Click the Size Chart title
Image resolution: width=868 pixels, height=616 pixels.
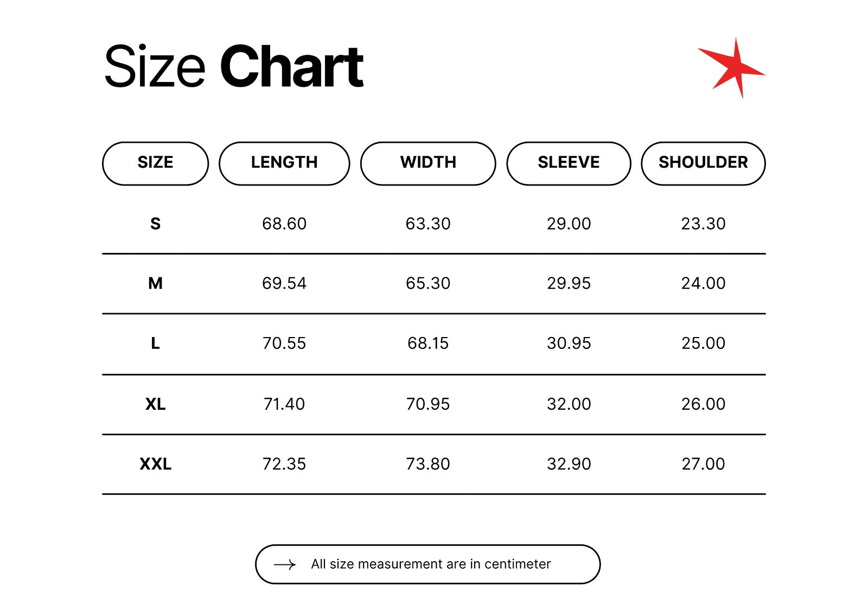click(233, 67)
